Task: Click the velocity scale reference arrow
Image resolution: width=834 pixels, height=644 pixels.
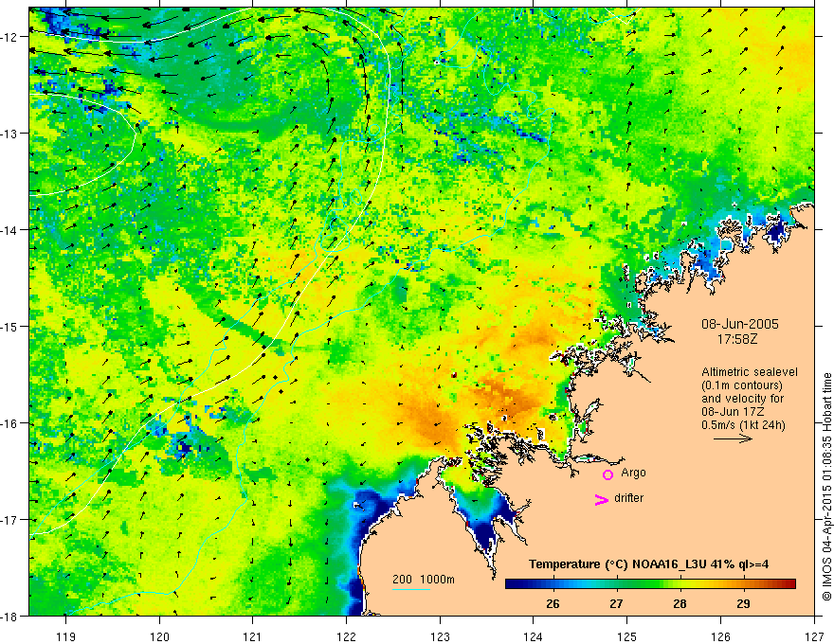Action: coord(733,438)
